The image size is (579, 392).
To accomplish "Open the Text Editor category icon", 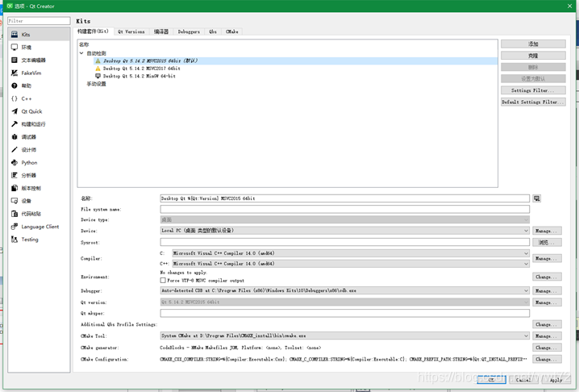I will pyautogui.click(x=15, y=60).
